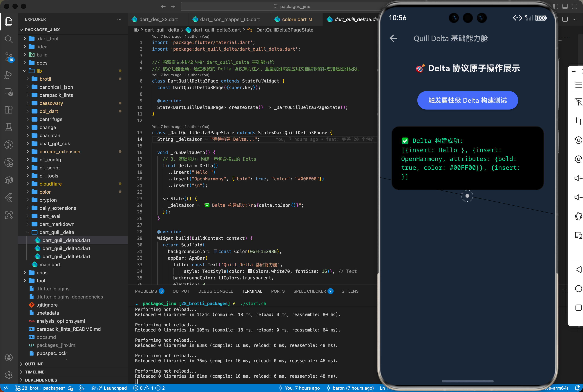Switch to the DEBUG CONSOLE panel tab
Image resolution: width=583 pixels, height=392 pixels.
pyautogui.click(x=216, y=291)
